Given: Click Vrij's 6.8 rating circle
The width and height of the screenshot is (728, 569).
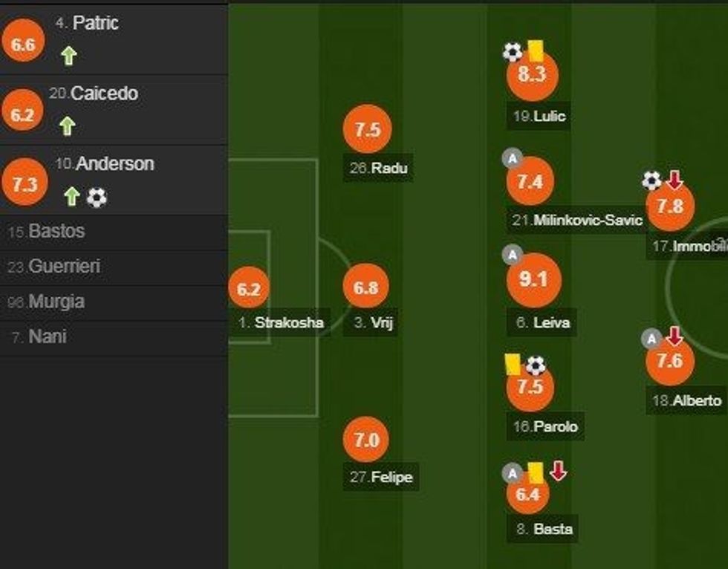Looking at the screenshot, I should (366, 287).
